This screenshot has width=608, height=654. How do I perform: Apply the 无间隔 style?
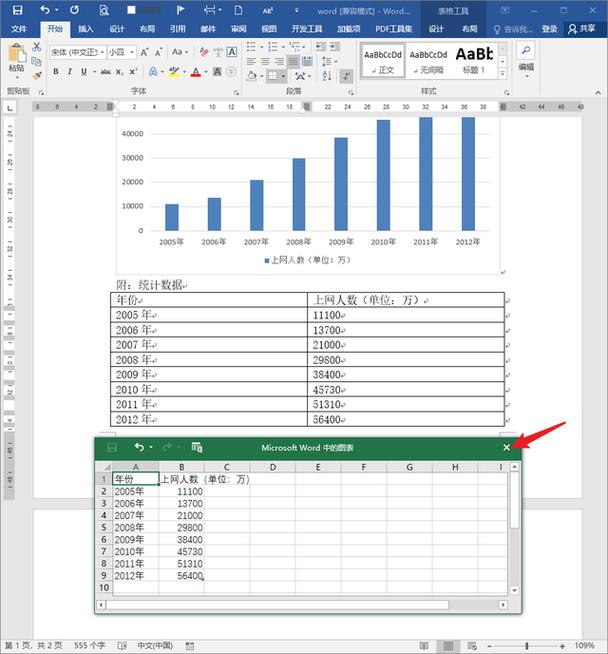point(428,61)
